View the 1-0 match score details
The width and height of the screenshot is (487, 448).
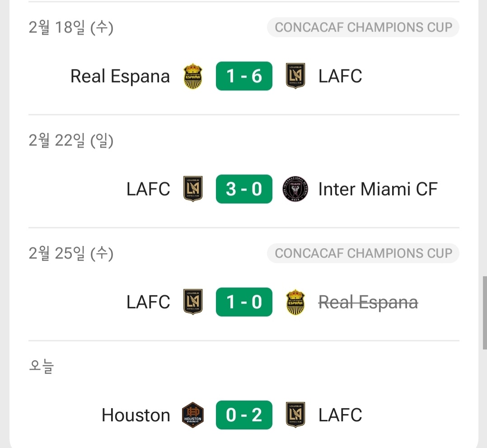click(x=244, y=302)
